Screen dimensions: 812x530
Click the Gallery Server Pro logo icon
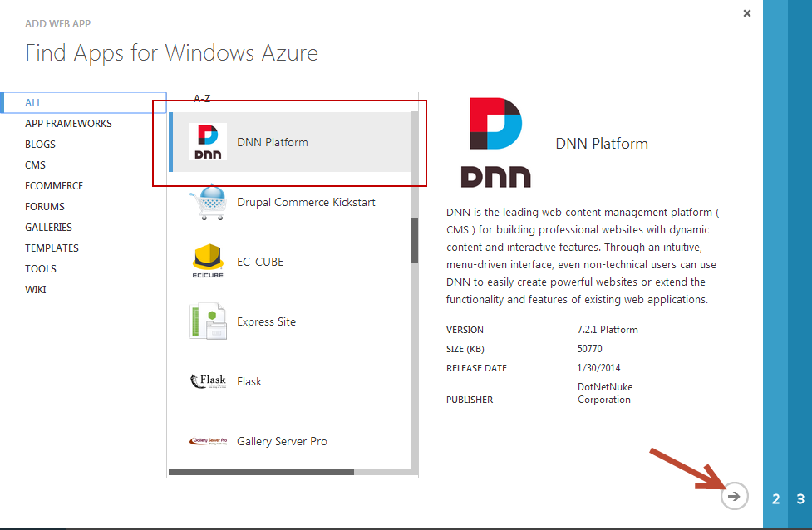pos(208,441)
